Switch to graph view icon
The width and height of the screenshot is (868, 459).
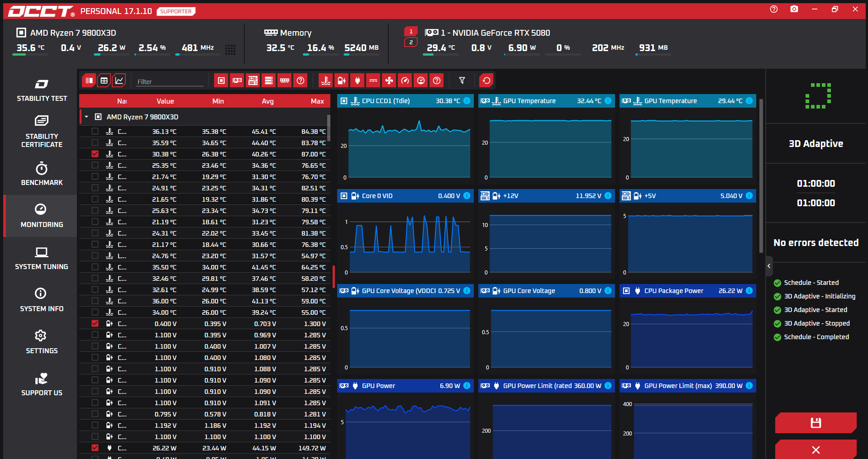(x=119, y=80)
